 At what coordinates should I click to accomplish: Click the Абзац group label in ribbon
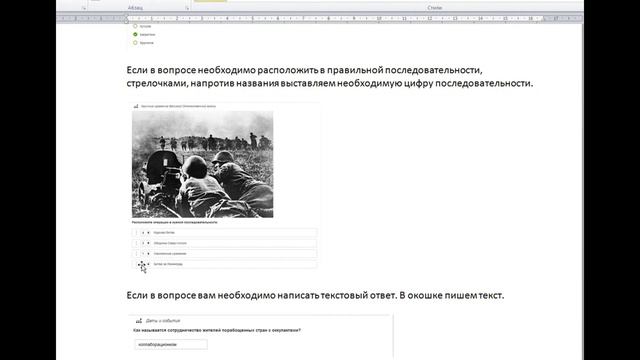click(x=135, y=8)
